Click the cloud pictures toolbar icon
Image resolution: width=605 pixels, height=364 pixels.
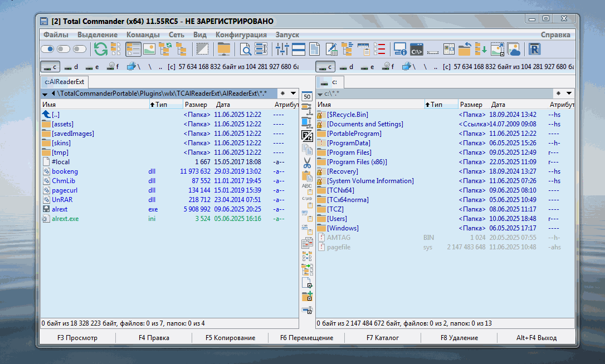[514, 50]
